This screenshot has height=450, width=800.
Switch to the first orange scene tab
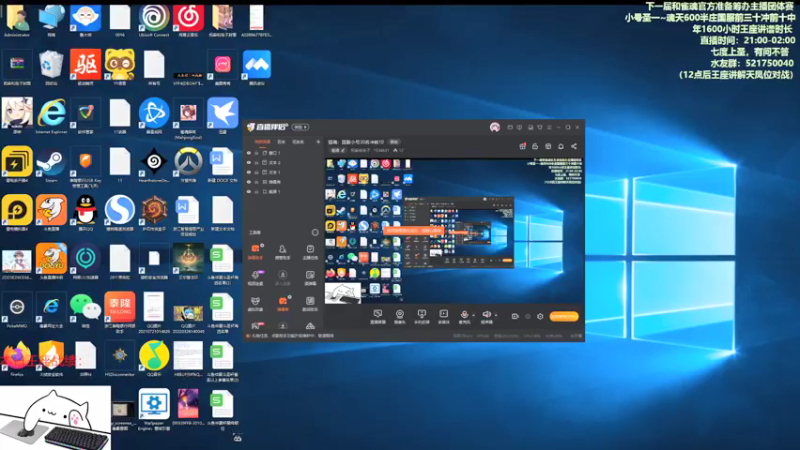coord(262,142)
